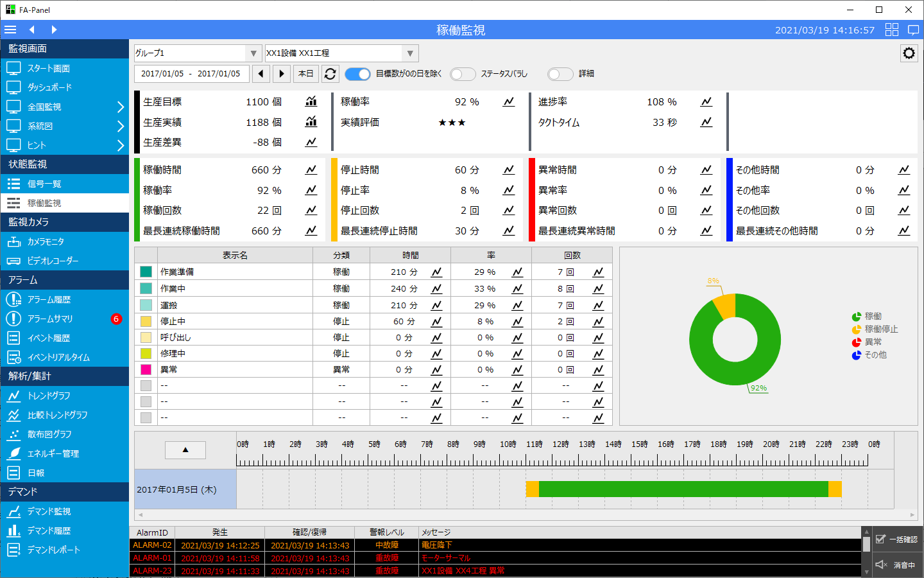This screenshot has width=924, height=578.
Task: Click the 修理中 yellow-green color swatch
Action: 146,353
